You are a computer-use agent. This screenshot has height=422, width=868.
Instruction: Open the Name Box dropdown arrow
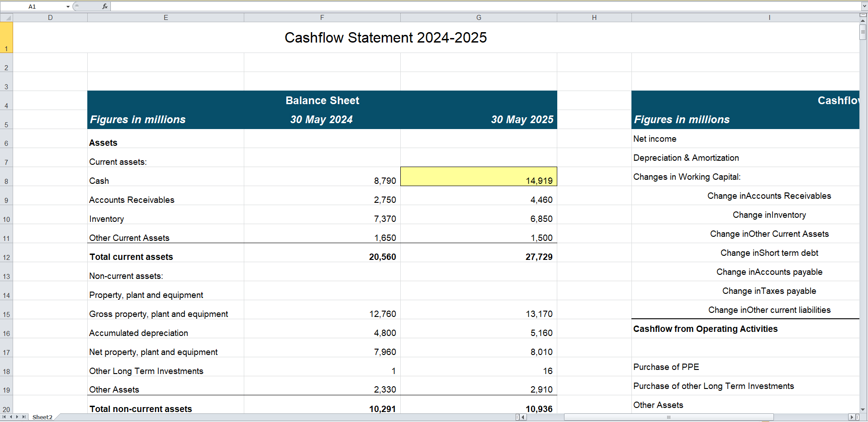pos(68,6)
